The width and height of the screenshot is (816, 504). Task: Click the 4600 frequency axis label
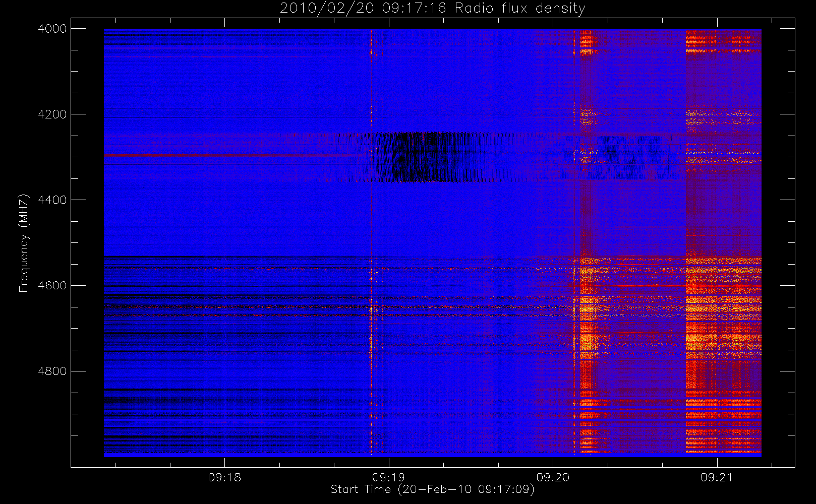pyautogui.click(x=52, y=286)
